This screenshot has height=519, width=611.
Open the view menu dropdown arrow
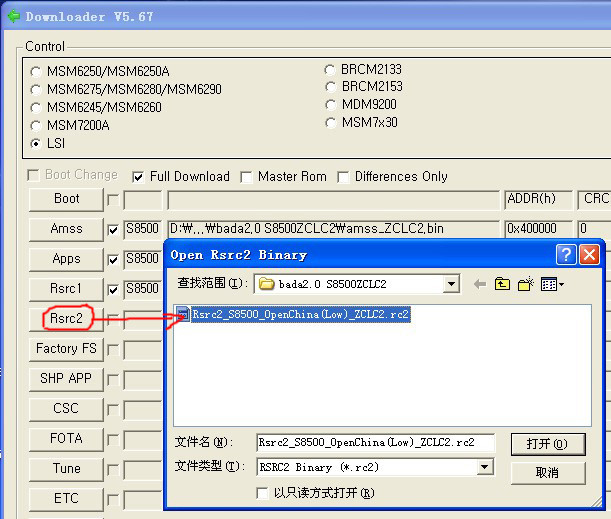pyautogui.click(x=562, y=285)
